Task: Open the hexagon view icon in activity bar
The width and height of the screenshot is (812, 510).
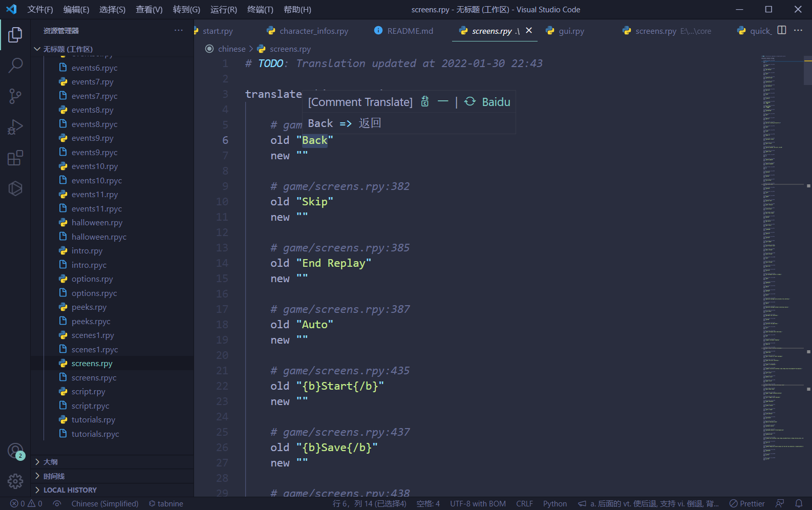Action: pos(15,188)
